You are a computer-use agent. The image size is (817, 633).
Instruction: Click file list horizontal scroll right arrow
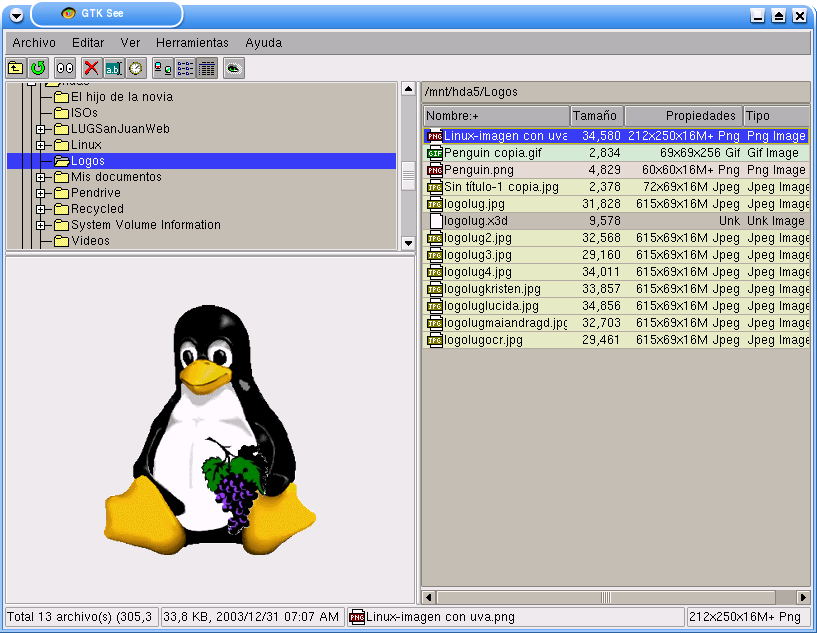click(x=803, y=597)
